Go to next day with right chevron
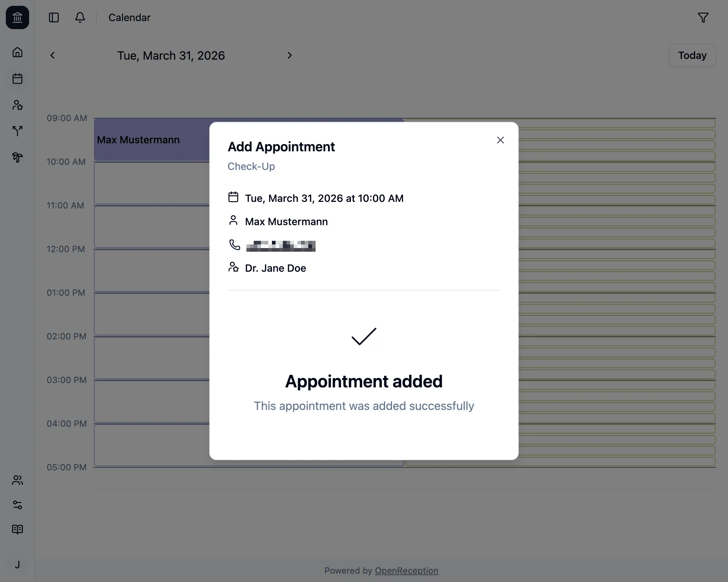728x582 pixels. click(290, 55)
